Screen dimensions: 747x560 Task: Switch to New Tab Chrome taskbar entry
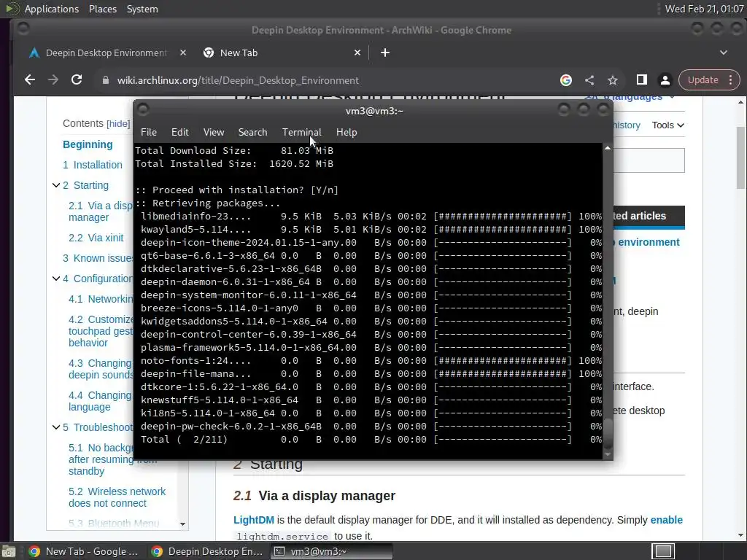click(x=84, y=551)
